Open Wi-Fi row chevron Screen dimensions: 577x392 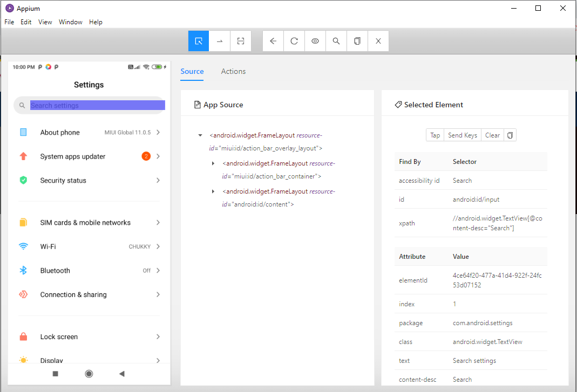point(158,246)
